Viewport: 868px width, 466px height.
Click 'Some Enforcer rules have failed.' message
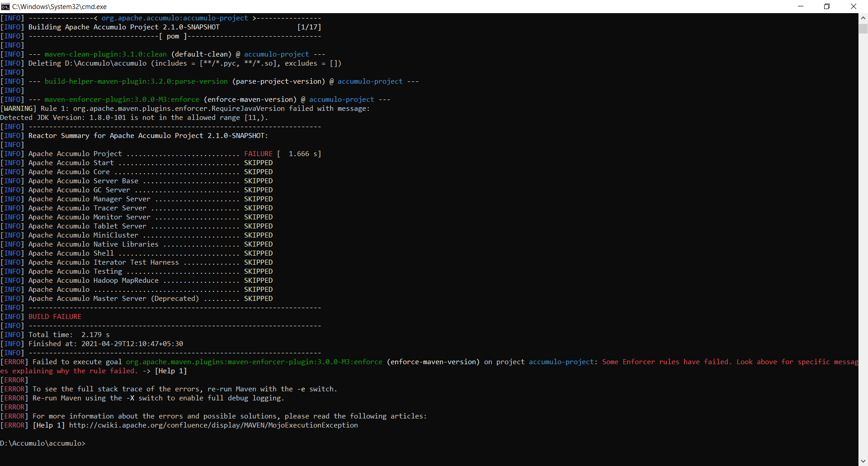pyautogui.click(x=667, y=362)
